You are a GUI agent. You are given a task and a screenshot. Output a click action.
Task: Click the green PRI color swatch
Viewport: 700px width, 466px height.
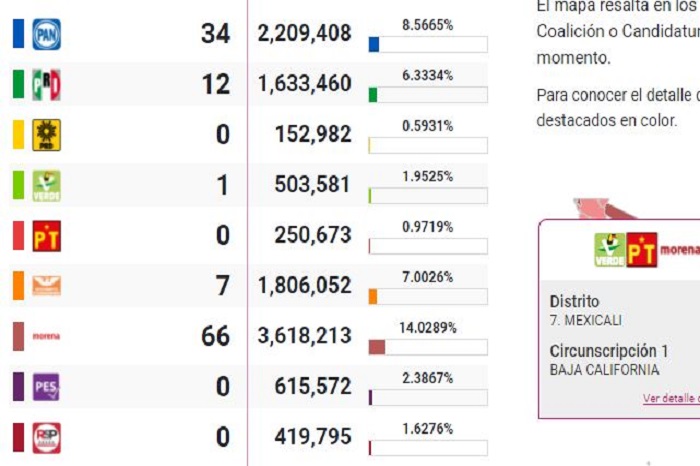tap(18, 84)
